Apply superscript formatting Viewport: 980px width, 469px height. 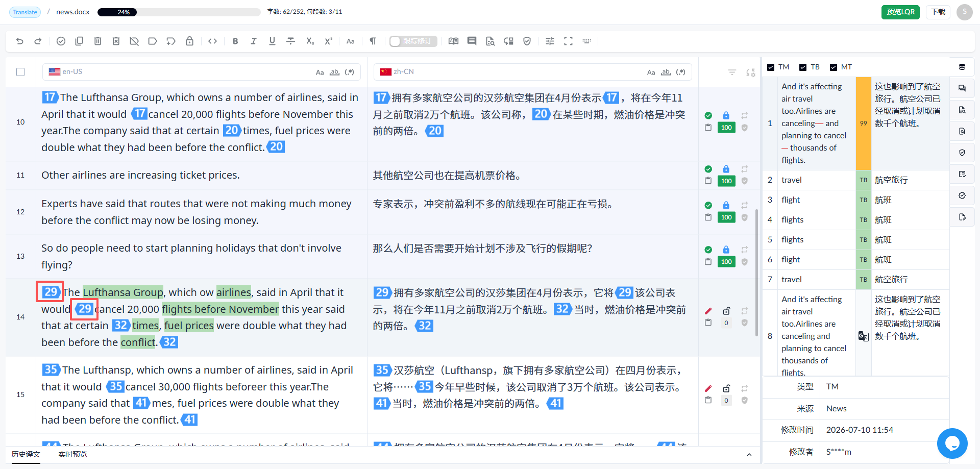pos(328,41)
